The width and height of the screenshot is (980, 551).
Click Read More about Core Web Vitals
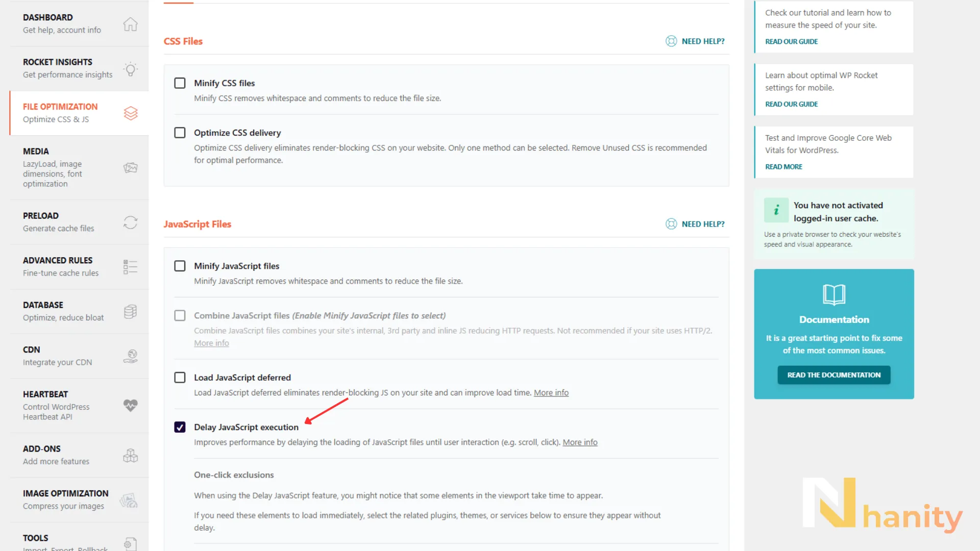[x=783, y=167]
